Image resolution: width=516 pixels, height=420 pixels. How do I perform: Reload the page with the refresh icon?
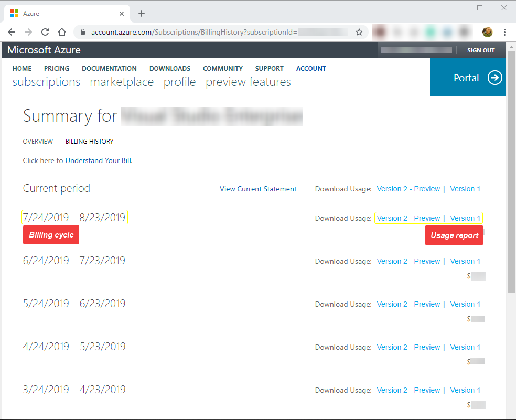point(45,32)
